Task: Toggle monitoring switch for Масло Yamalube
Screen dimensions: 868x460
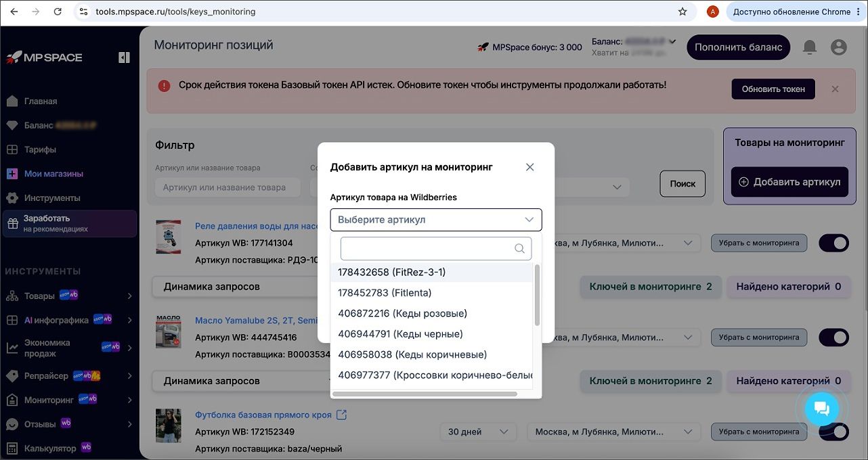Action: pyautogui.click(x=833, y=337)
